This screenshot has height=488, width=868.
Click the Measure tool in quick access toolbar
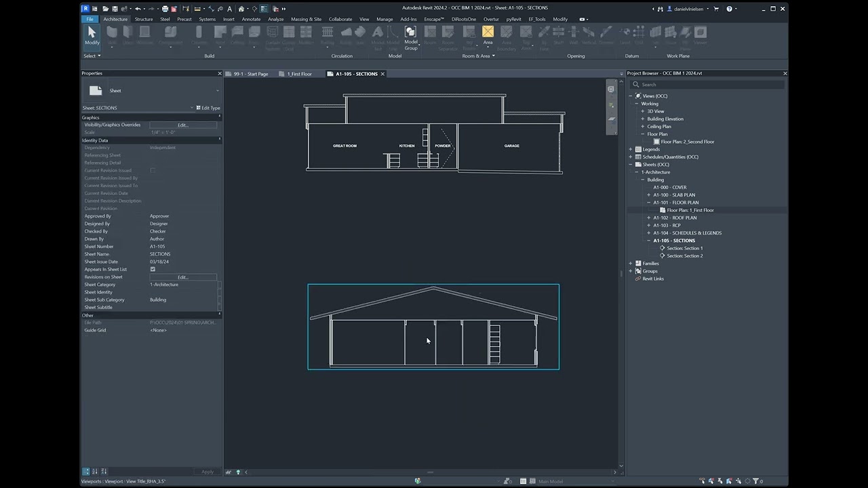tap(197, 9)
